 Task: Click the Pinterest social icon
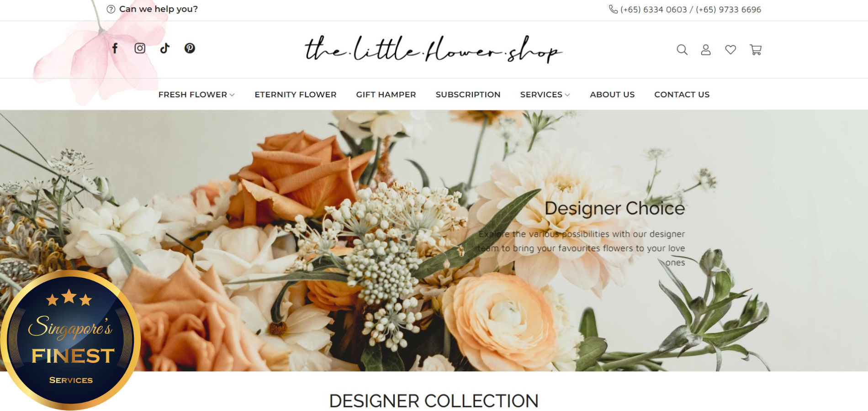point(190,48)
